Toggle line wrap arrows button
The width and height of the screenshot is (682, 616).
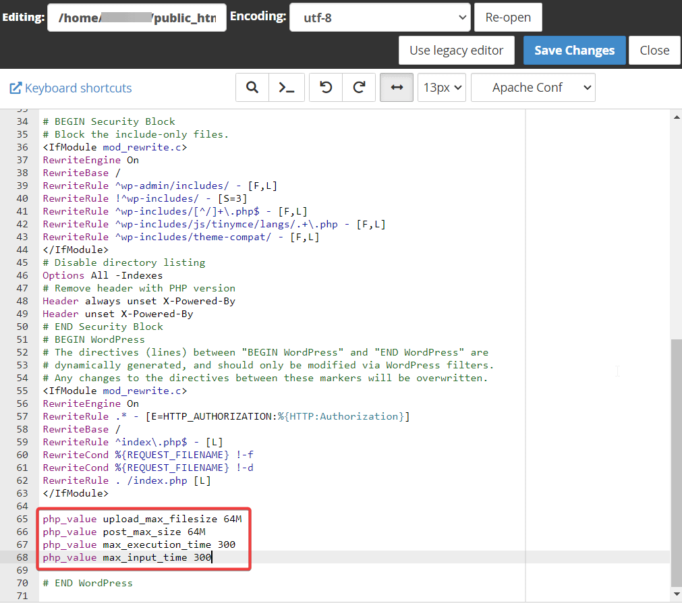coord(397,88)
